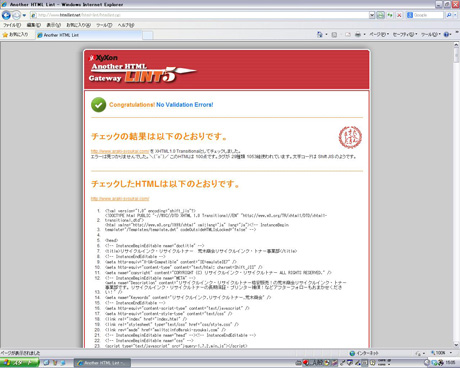Open the Favorites star button
Screen dimensions: 460x368
pos(16,34)
